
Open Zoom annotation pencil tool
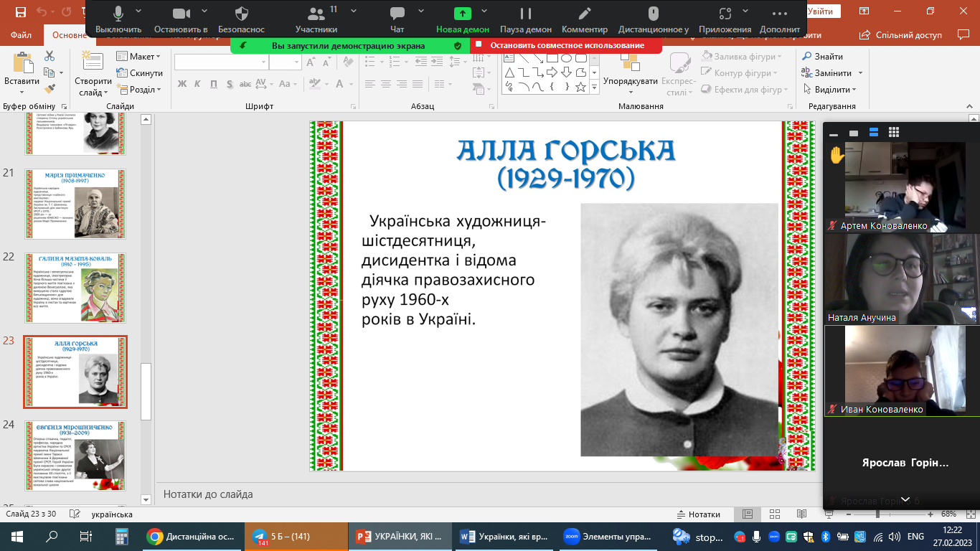click(585, 14)
